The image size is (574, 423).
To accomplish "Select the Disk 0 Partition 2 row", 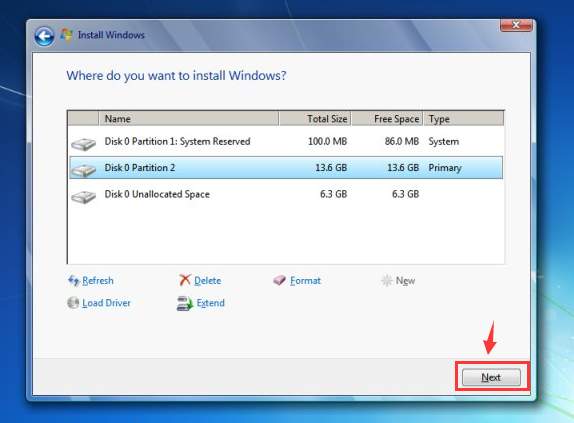I will click(286, 168).
